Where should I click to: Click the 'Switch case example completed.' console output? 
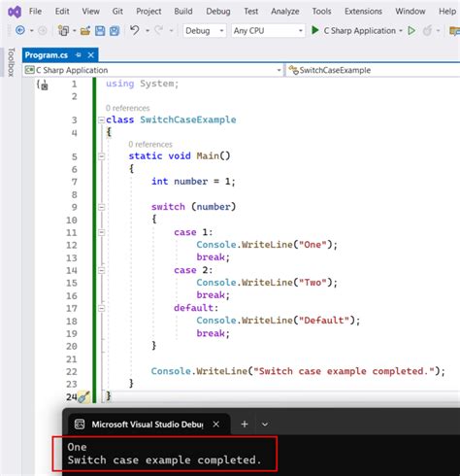(x=164, y=459)
